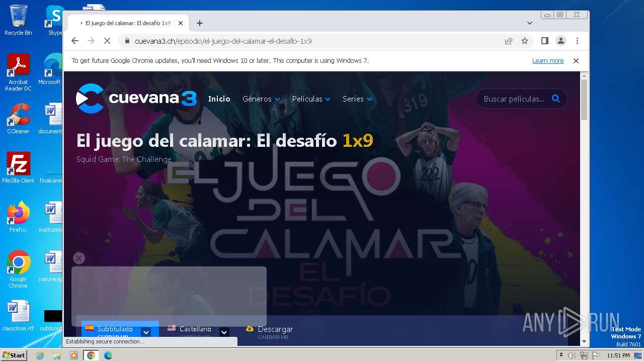Open the network tray icon

point(584,355)
